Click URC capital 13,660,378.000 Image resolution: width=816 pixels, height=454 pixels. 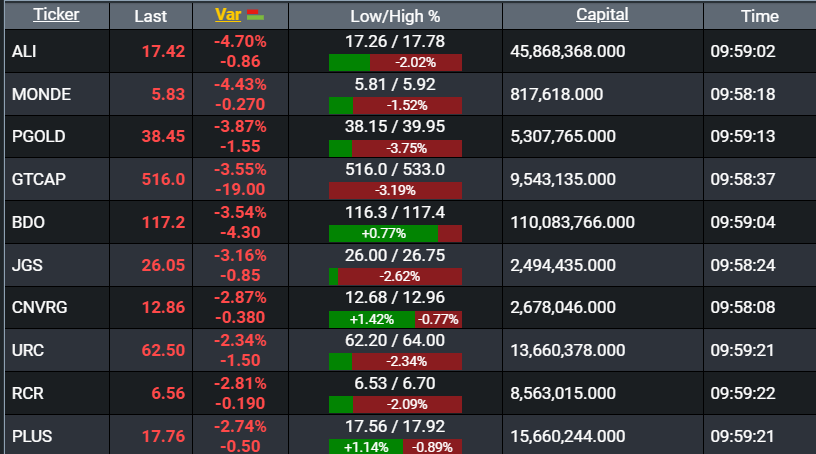pos(568,350)
